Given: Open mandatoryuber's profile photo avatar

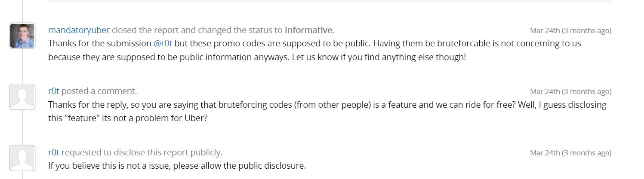Looking at the screenshot, I should click(x=22, y=36).
